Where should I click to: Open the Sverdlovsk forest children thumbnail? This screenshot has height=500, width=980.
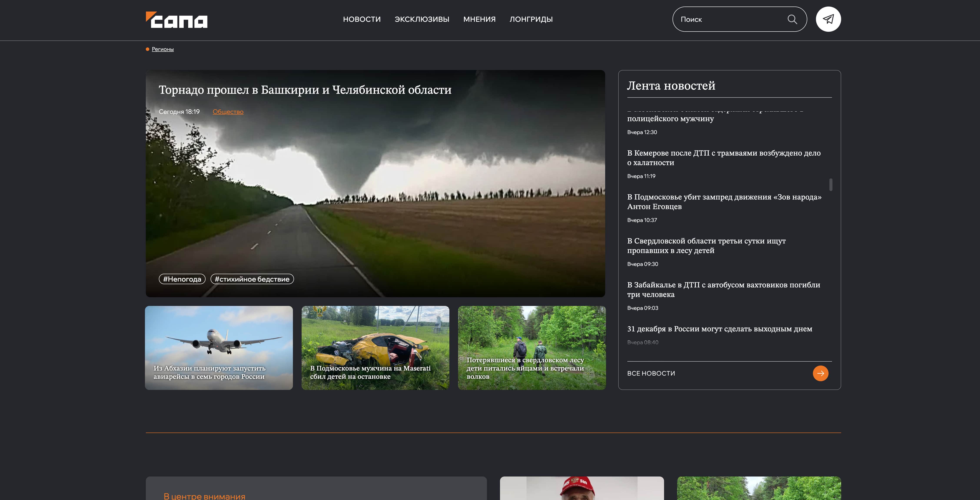point(532,347)
